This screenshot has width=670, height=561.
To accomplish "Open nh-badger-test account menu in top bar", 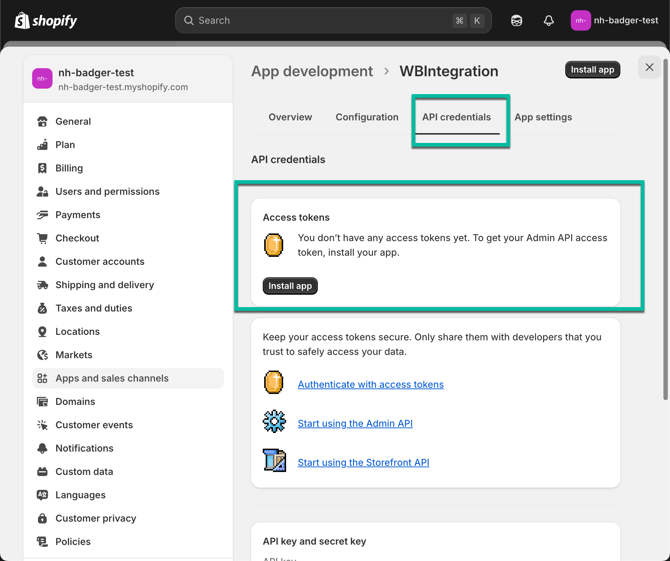I will [614, 21].
